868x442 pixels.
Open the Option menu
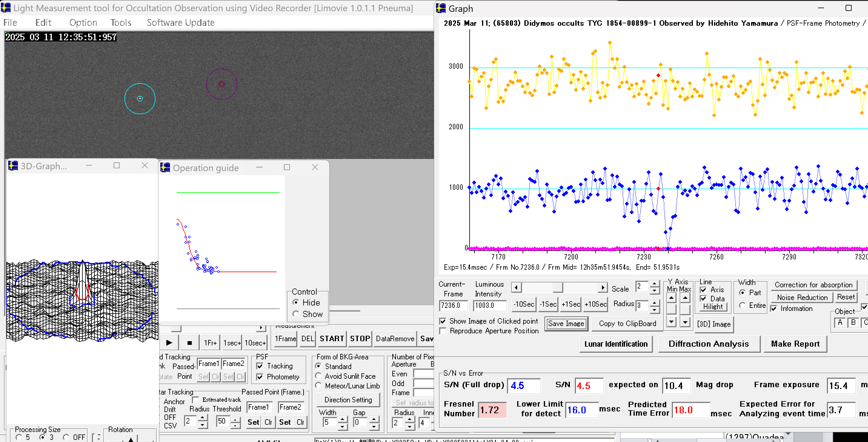(83, 23)
